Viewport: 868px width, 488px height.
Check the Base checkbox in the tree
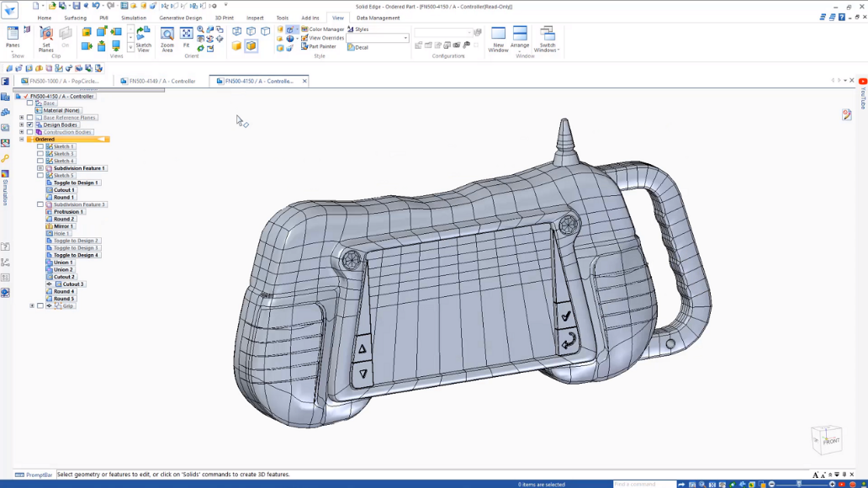[x=29, y=103]
